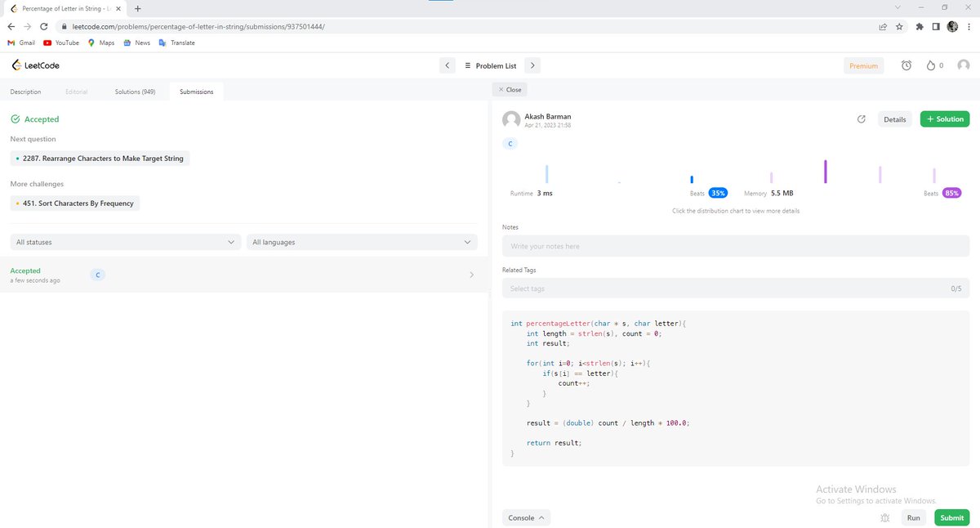Click the streak flame icon
The width and height of the screenshot is (980, 528).
point(930,65)
